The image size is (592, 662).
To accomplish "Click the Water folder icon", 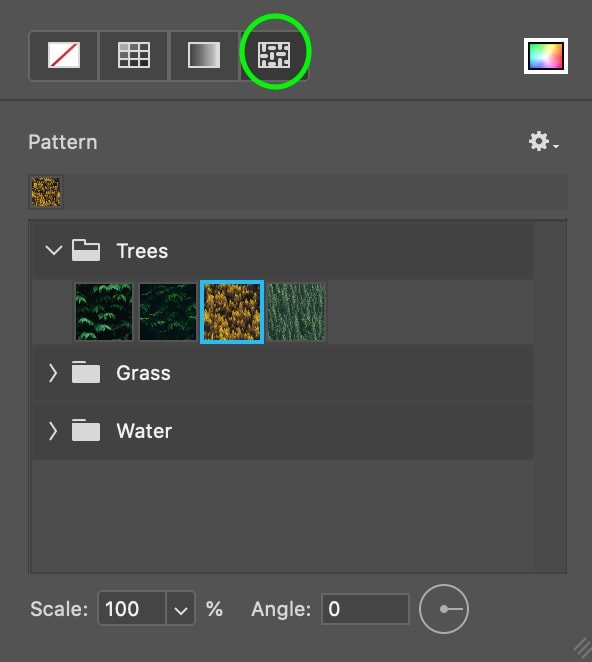I will coord(86,430).
